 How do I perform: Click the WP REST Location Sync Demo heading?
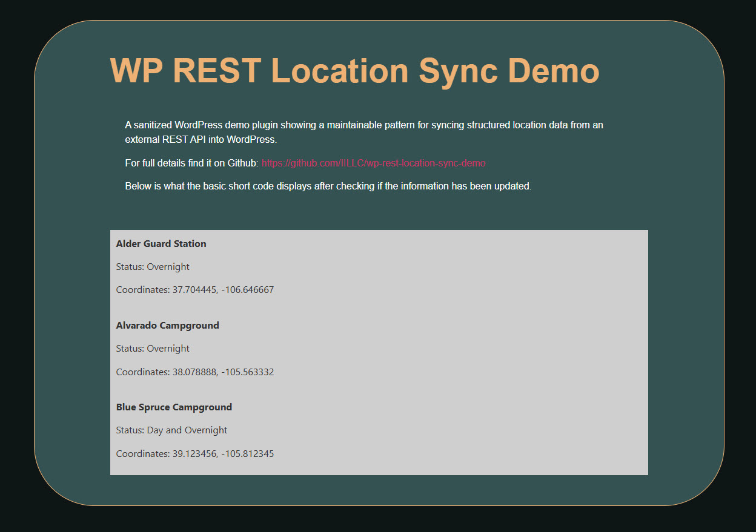coord(355,71)
